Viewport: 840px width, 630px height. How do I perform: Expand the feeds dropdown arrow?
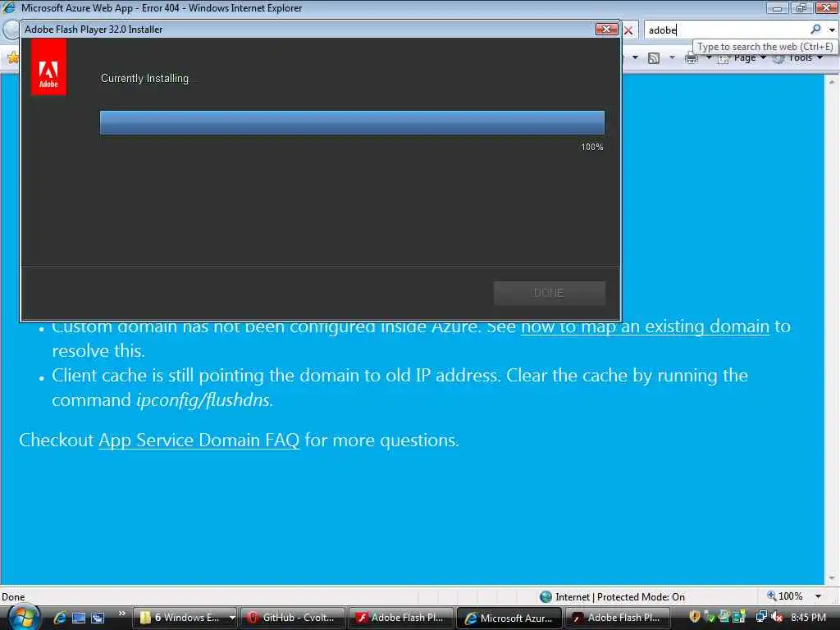672,57
